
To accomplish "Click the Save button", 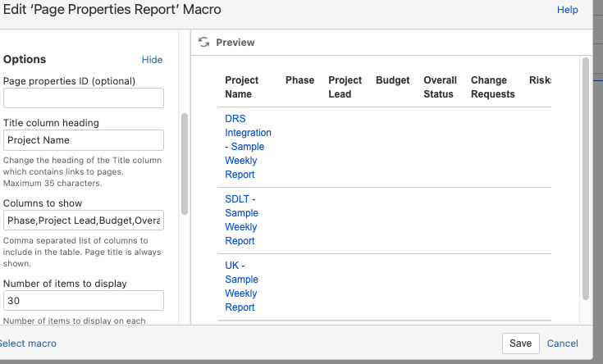I will click(521, 344).
